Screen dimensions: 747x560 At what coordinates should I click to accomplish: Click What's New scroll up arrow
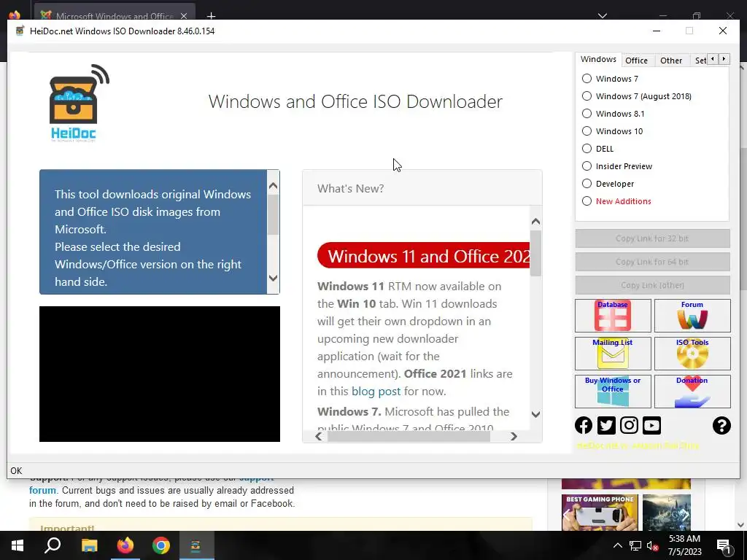(x=535, y=222)
